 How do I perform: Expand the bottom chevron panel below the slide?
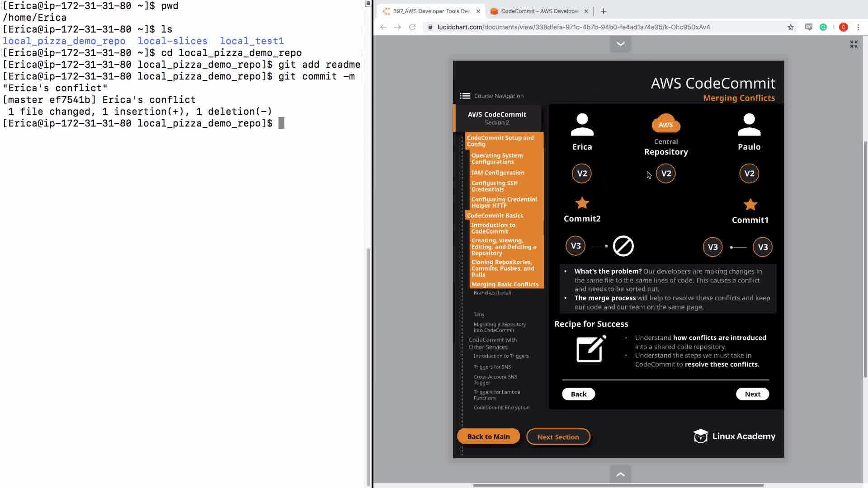click(620, 474)
